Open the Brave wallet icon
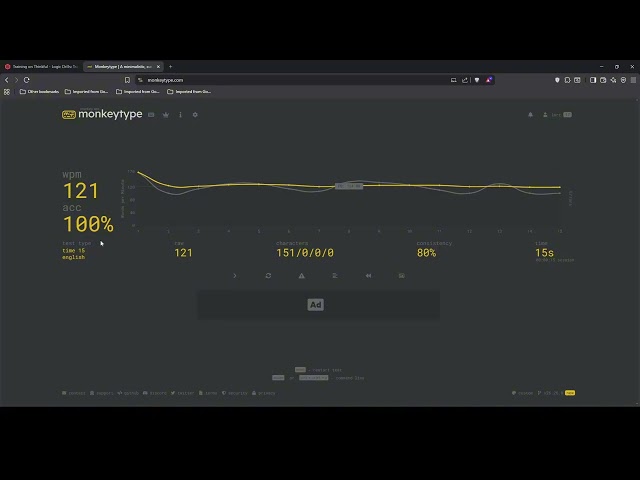 pos(603,80)
